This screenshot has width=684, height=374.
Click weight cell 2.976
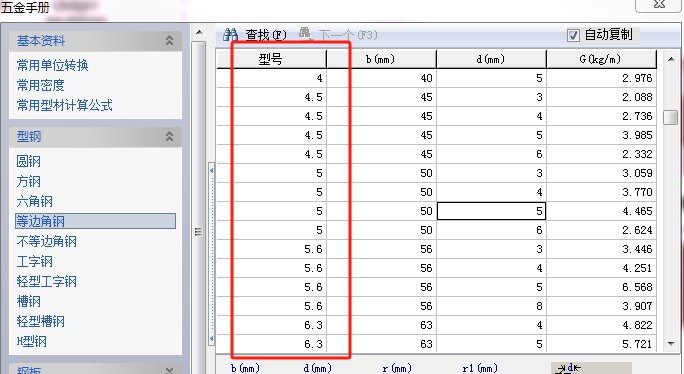pos(601,78)
